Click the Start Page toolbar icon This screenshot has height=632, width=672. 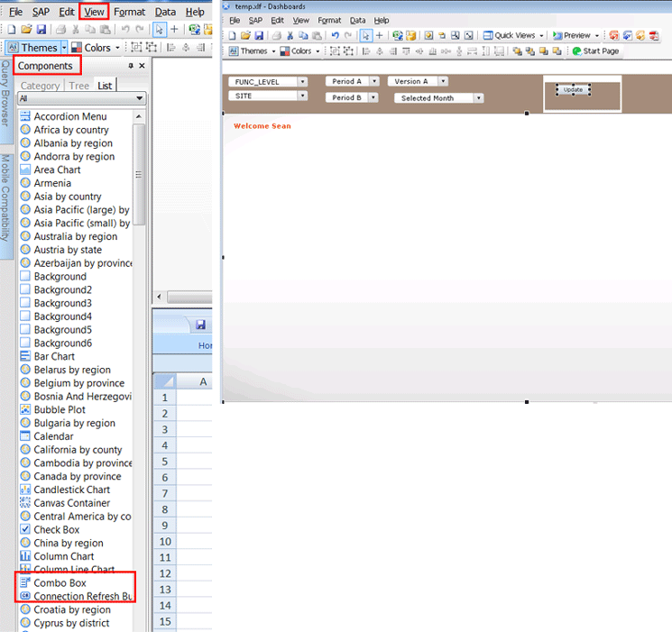coord(595,51)
